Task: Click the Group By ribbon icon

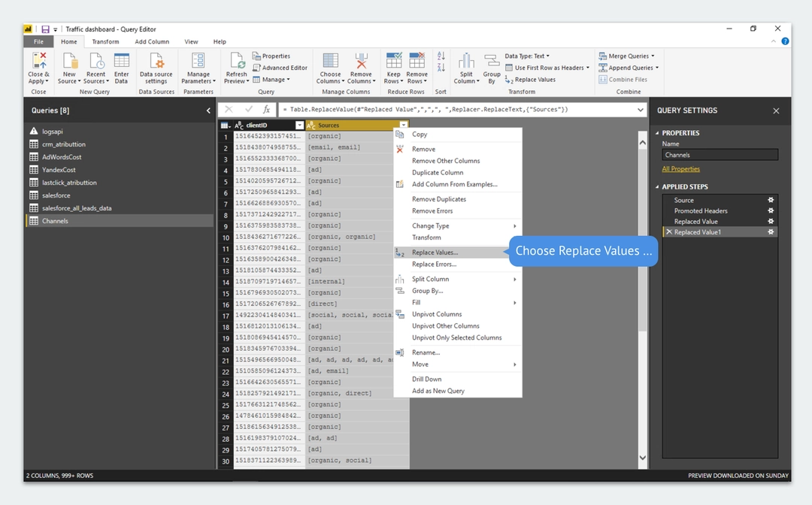Action: point(492,61)
